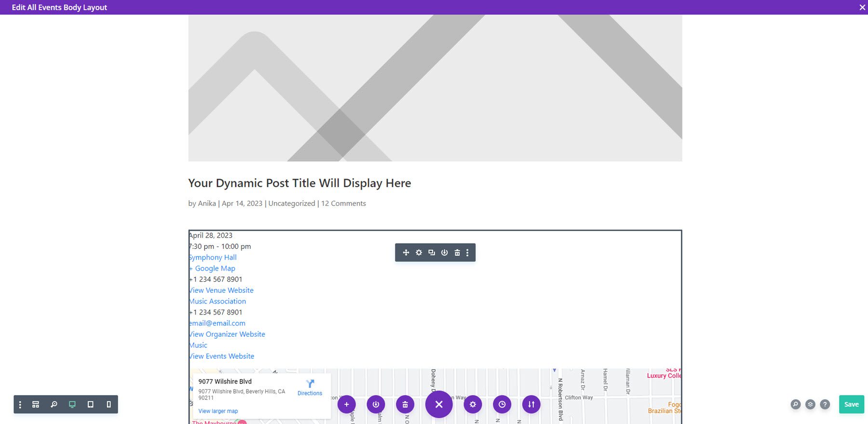This screenshot has height=424, width=868.
Task: Collapse bottom bar with large X button
Action: click(439, 404)
